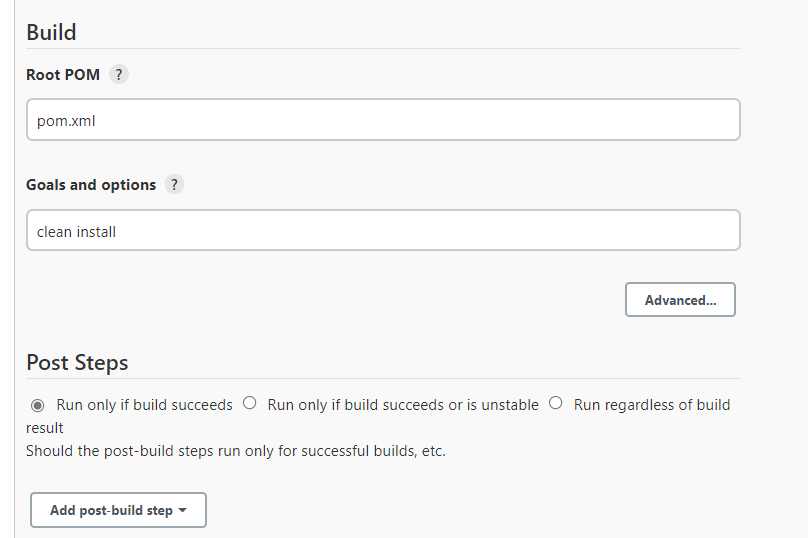Click the 'pom.xml' text in Root POM

coord(66,121)
